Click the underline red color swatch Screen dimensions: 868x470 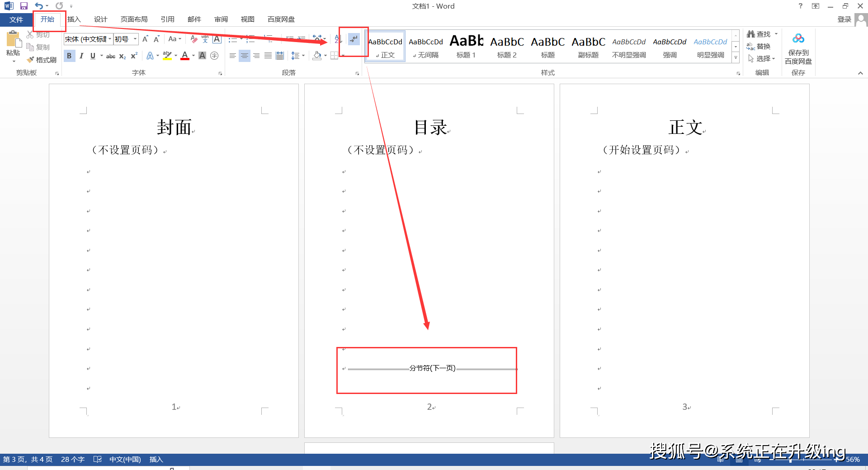point(185,59)
